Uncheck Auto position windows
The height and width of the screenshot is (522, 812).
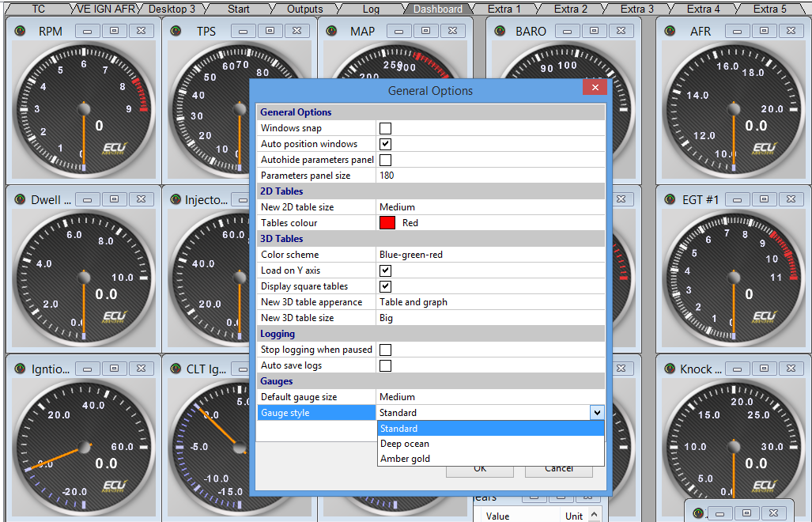[x=386, y=144]
